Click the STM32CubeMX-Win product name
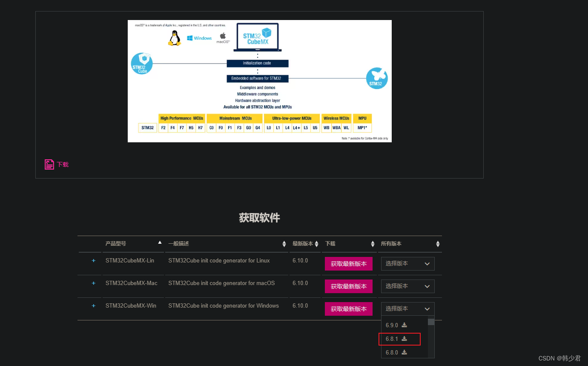The height and width of the screenshot is (366, 588). (131, 305)
